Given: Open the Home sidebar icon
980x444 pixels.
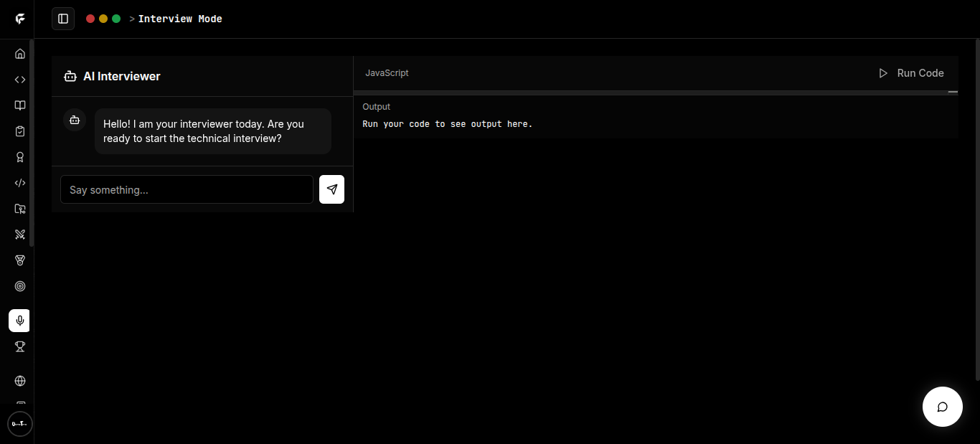Looking at the screenshot, I should pyautogui.click(x=20, y=54).
